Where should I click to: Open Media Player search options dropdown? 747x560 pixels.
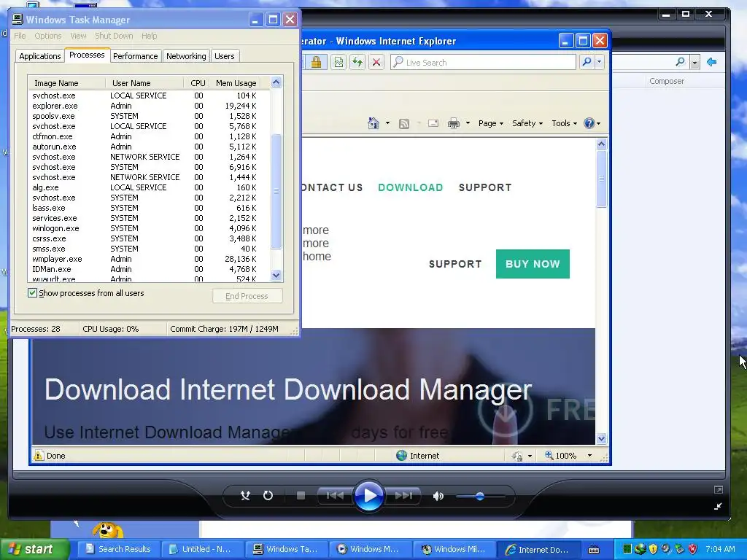click(694, 63)
